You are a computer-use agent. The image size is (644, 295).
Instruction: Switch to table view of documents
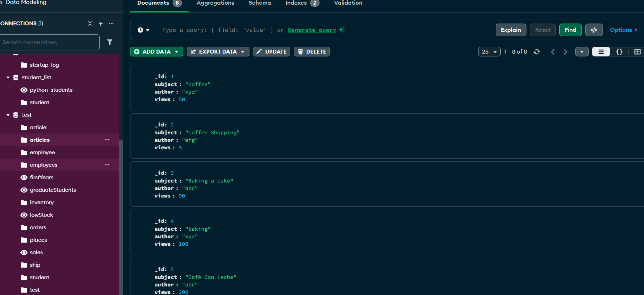point(637,52)
